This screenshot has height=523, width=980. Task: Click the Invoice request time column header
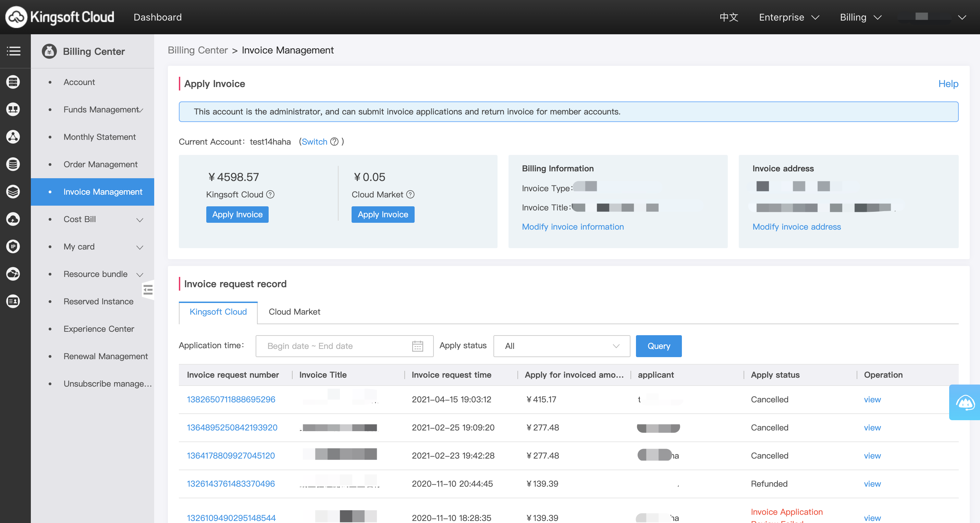(451, 375)
